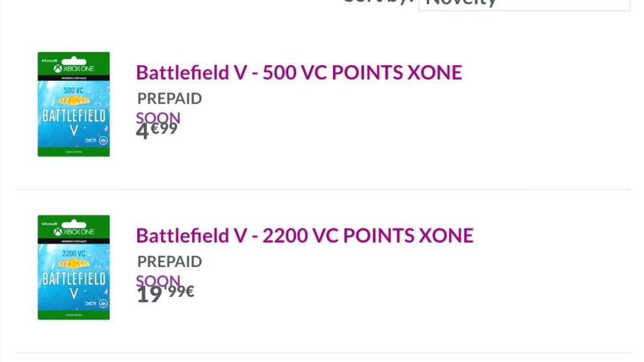Click the EA logo on the 500 VC card
Image resolution: width=644 pixels, height=362 pixels.
tap(102, 140)
